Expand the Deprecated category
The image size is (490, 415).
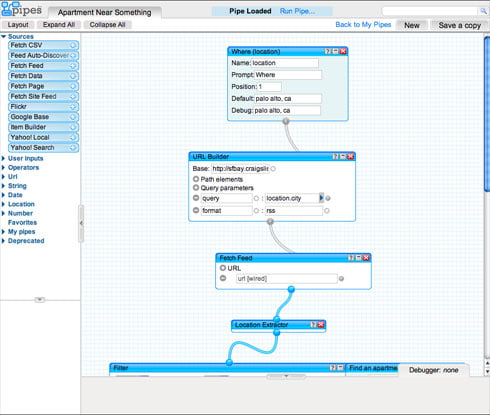click(x=3, y=241)
